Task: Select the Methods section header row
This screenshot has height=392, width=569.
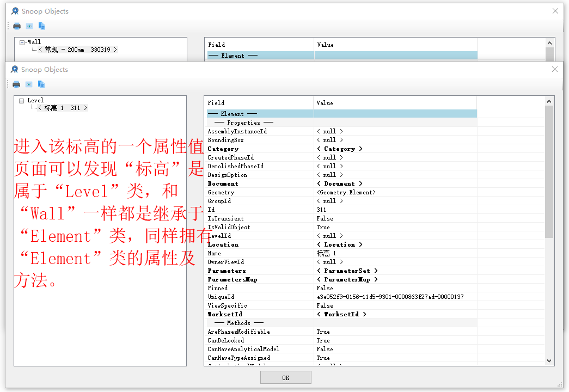Action: [342, 323]
